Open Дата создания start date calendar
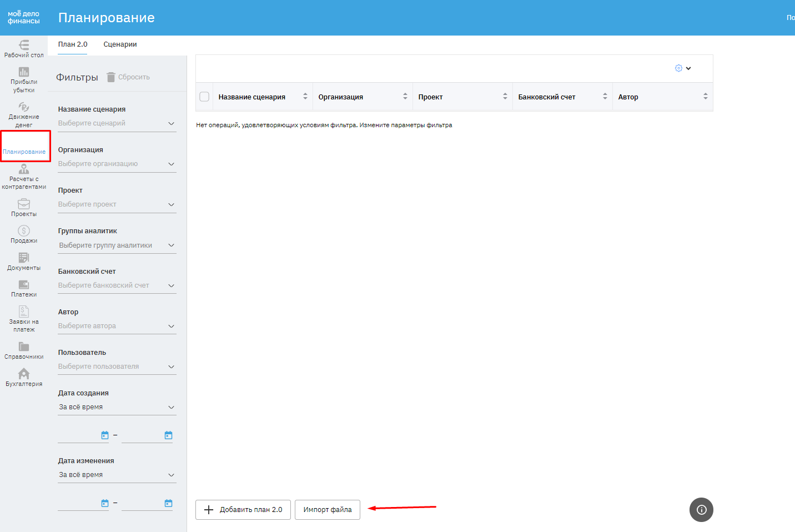The height and width of the screenshot is (532, 795). coord(105,435)
